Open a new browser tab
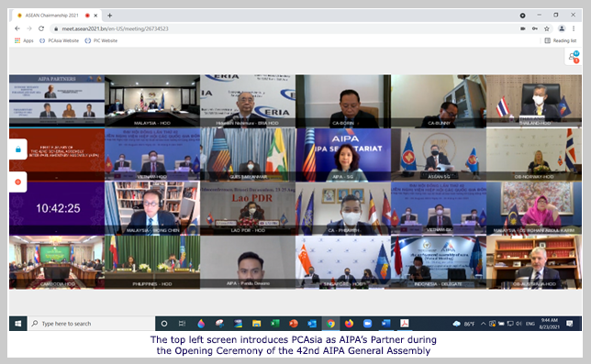The image size is (591, 364). (110, 16)
